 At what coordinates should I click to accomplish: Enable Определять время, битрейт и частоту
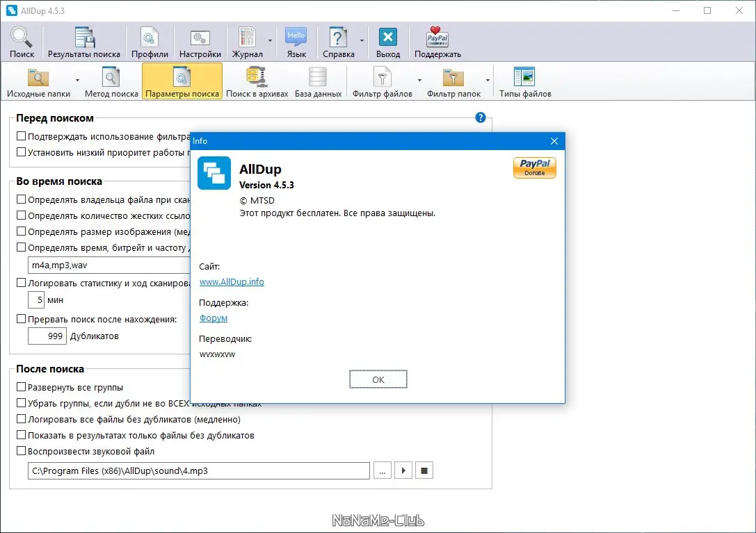[22, 247]
